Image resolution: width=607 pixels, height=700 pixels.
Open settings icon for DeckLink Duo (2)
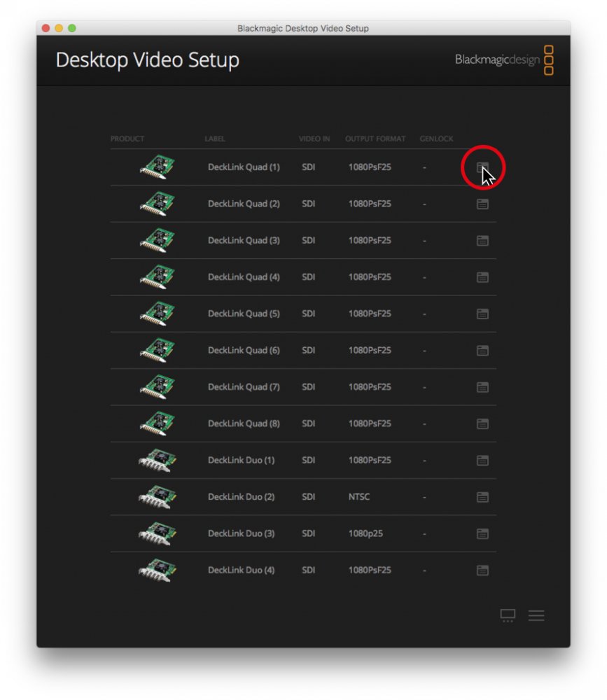pyautogui.click(x=482, y=497)
